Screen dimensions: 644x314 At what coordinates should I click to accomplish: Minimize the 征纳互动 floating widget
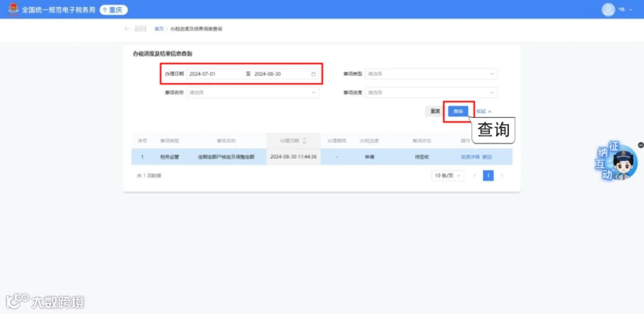[640, 145]
